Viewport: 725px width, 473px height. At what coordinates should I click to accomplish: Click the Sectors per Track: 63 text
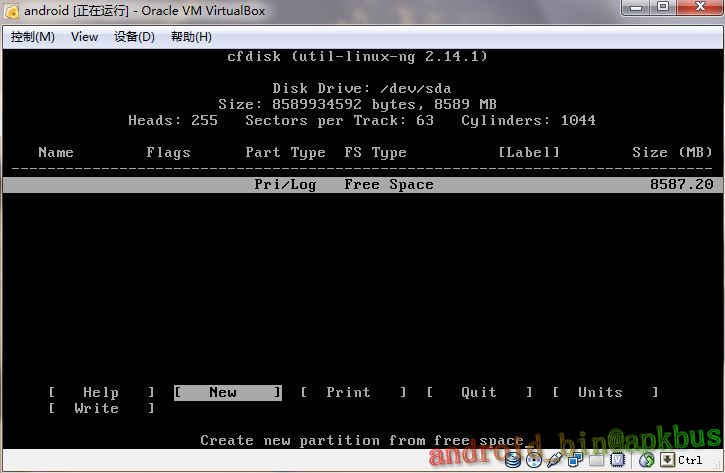(339, 120)
